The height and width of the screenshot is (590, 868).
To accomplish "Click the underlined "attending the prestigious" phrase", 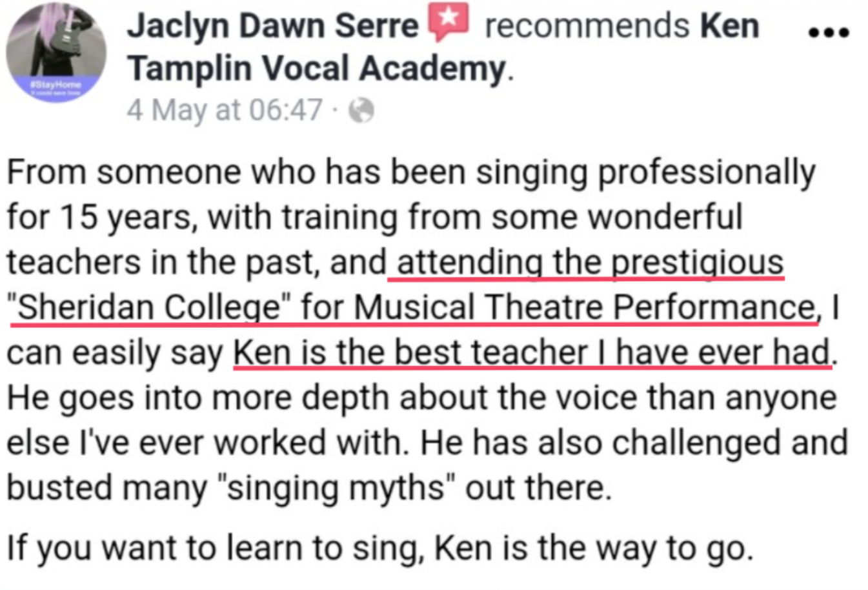I will pyautogui.click(x=586, y=262).
